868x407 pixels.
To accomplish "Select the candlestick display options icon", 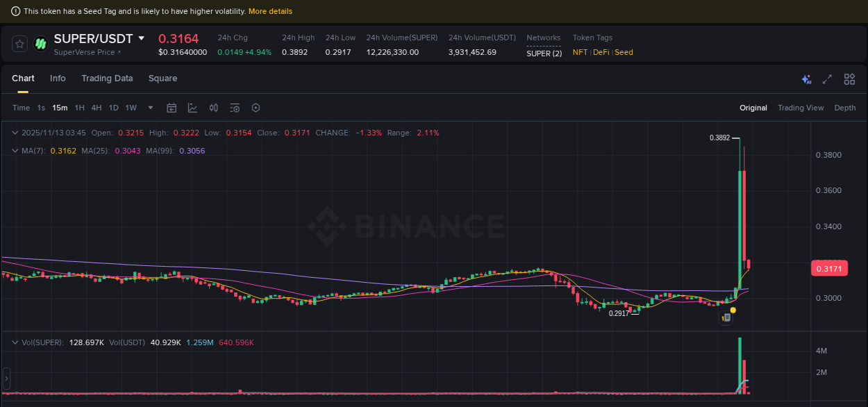I will (213, 108).
